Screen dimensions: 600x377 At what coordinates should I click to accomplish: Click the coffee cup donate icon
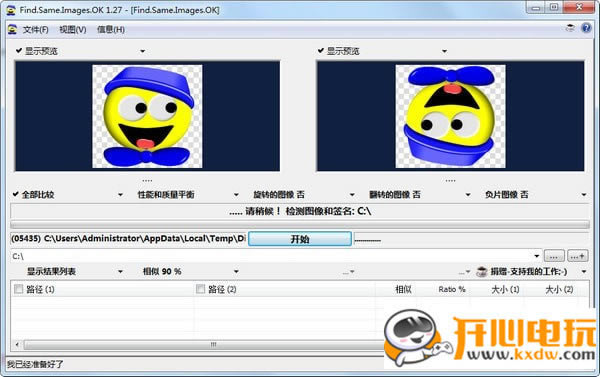pos(481,272)
